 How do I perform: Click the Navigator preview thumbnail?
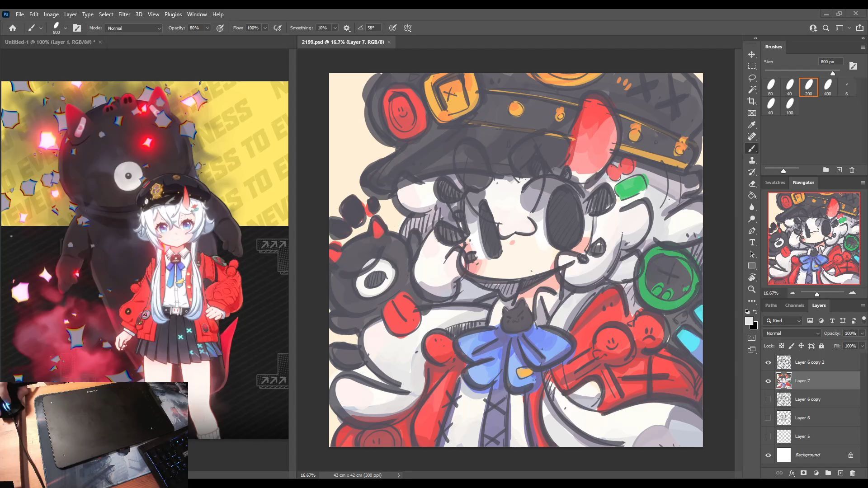click(x=814, y=239)
